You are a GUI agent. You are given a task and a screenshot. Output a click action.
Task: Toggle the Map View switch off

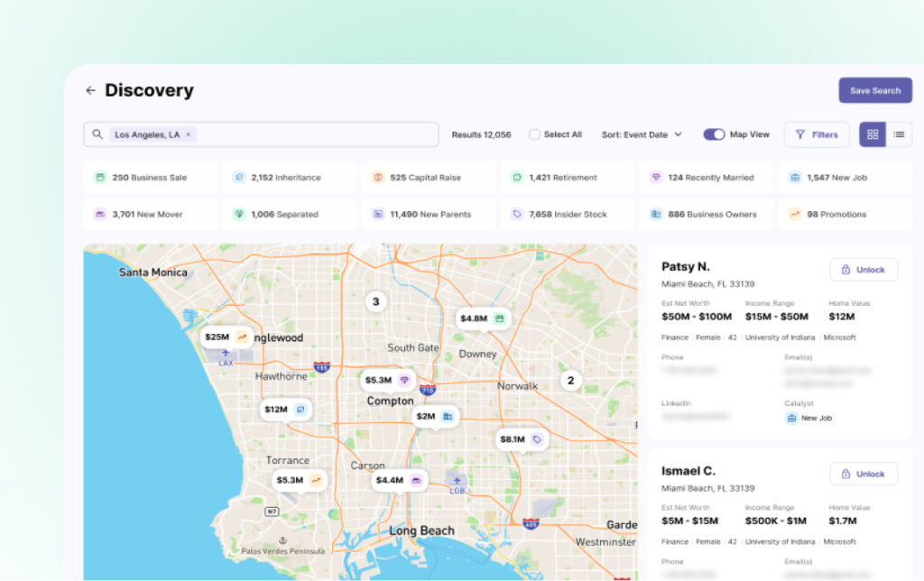click(714, 134)
